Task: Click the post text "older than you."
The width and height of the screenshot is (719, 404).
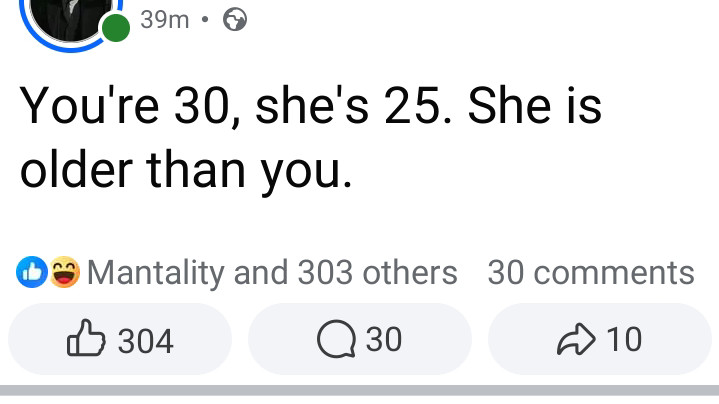Action: tap(186, 170)
